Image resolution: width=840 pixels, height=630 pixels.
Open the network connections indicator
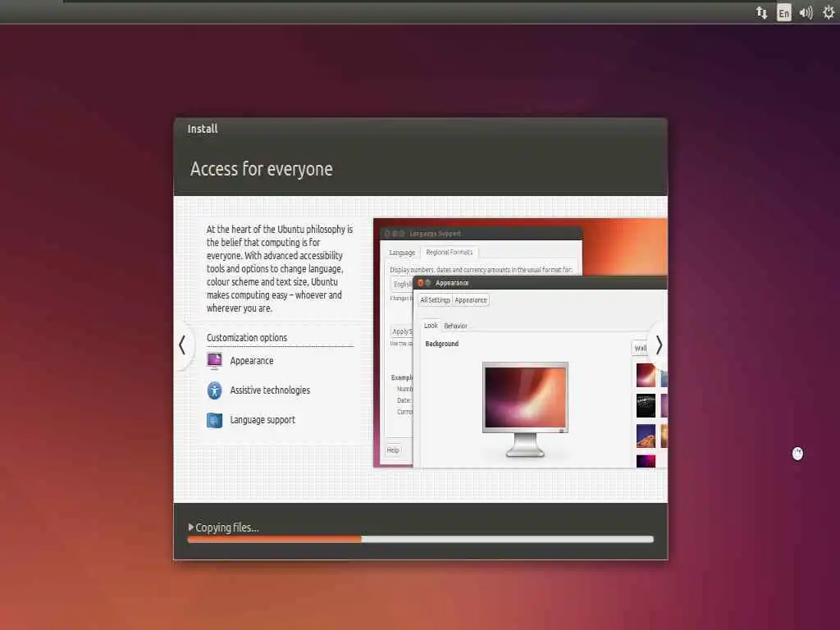(761, 12)
